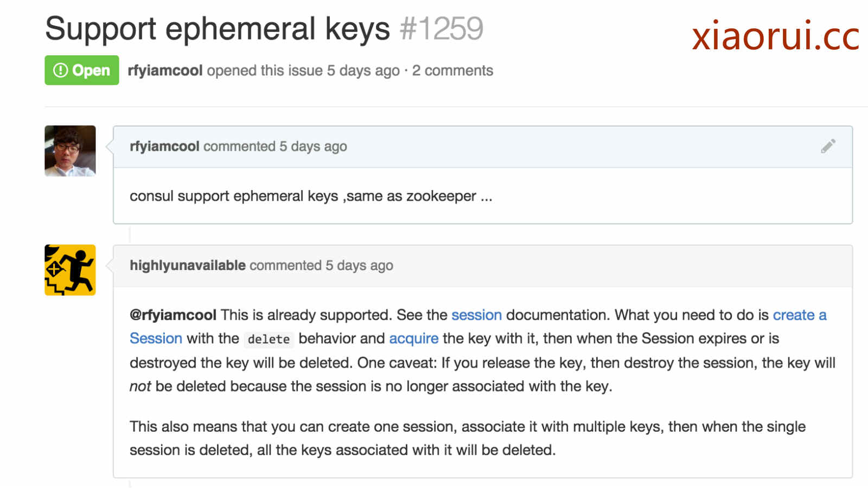Screen dimensions: 868x488
Task: Click the "Support ephemeral keys" issue title
Action: pos(217,29)
